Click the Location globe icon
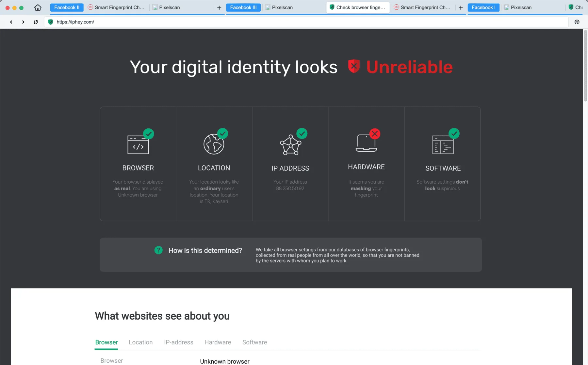588x365 pixels. click(x=214, y=144)
